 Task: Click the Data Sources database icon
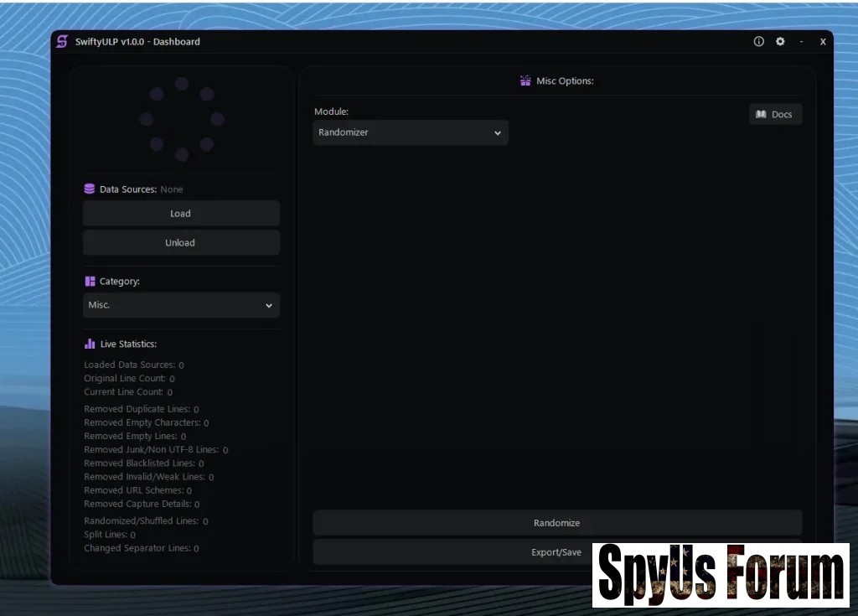(90, 189)
